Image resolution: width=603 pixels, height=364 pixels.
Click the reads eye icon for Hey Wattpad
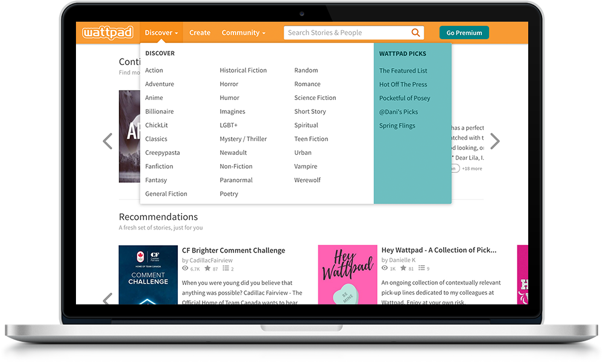[385, 268]
